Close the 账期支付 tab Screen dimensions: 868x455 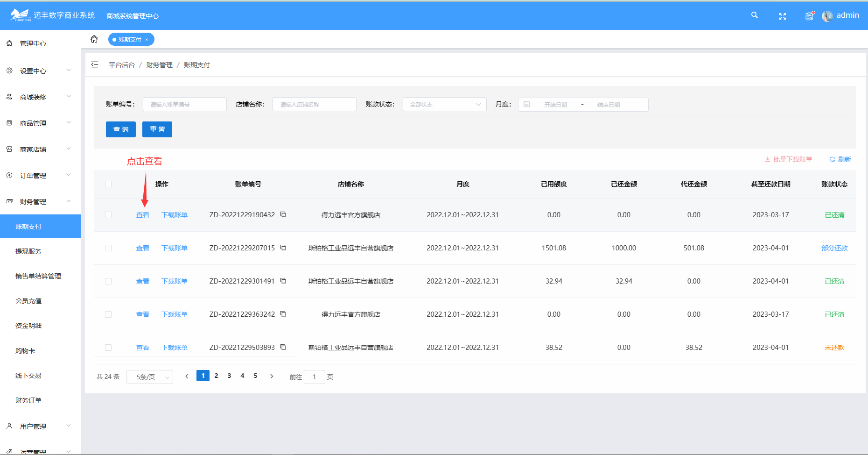[147, 40]
